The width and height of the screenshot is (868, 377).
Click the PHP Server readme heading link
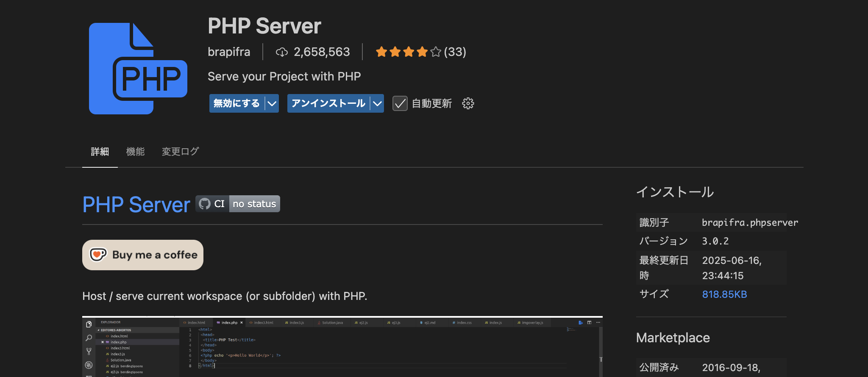(136, 205)
